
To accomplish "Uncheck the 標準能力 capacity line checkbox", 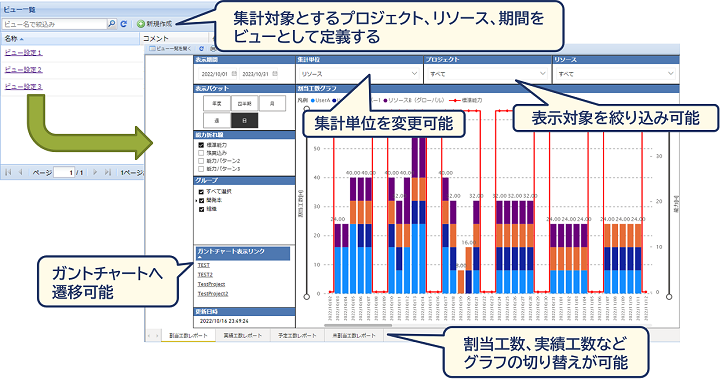I will click(201, 145).
